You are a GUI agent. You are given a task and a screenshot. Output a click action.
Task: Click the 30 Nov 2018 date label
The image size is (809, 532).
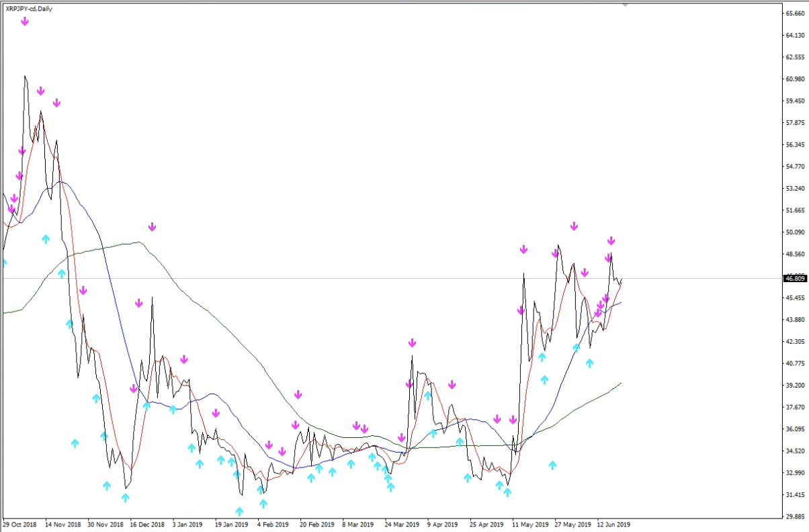coord(105,525)
